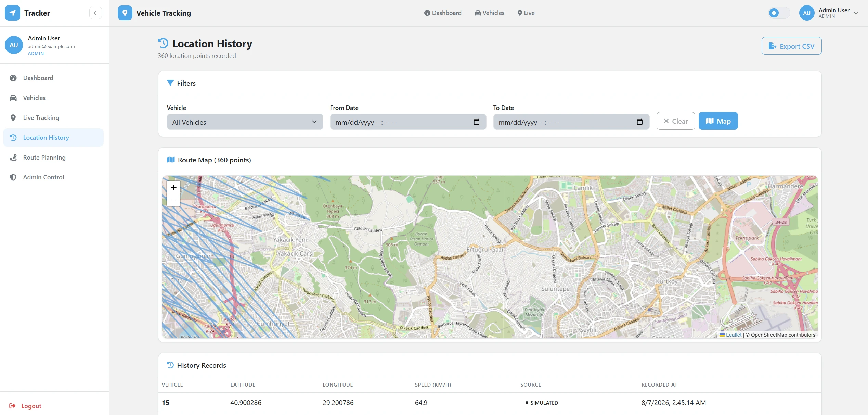Click the car icon in top navigation
The height and width of the screenshot is (415, 868).
point(478,13)
